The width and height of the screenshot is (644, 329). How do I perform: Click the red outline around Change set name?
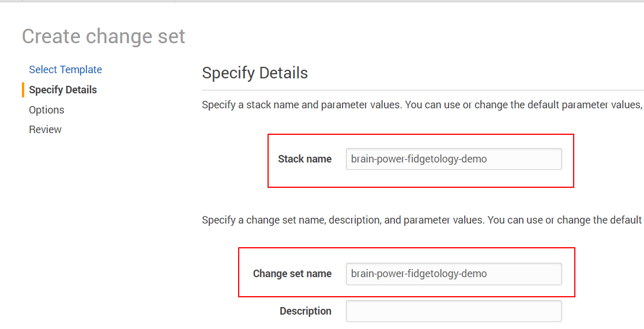406,248
